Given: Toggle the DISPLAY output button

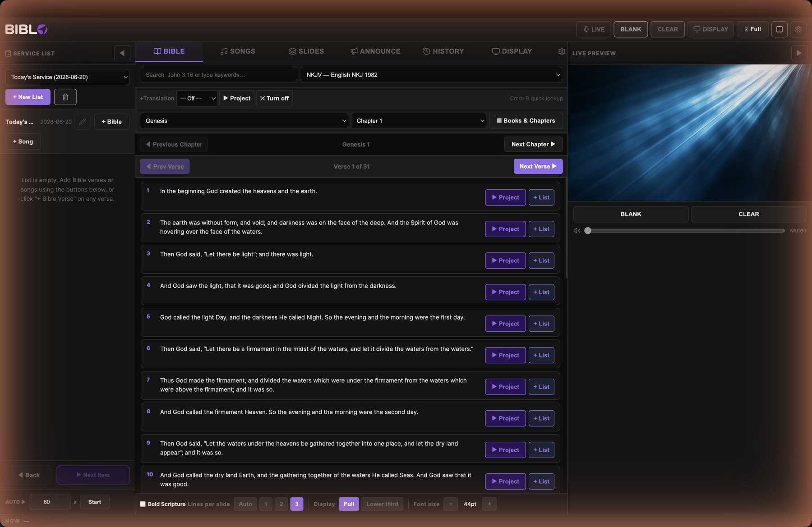Looking at the screenshot, I should coord(710,29).
